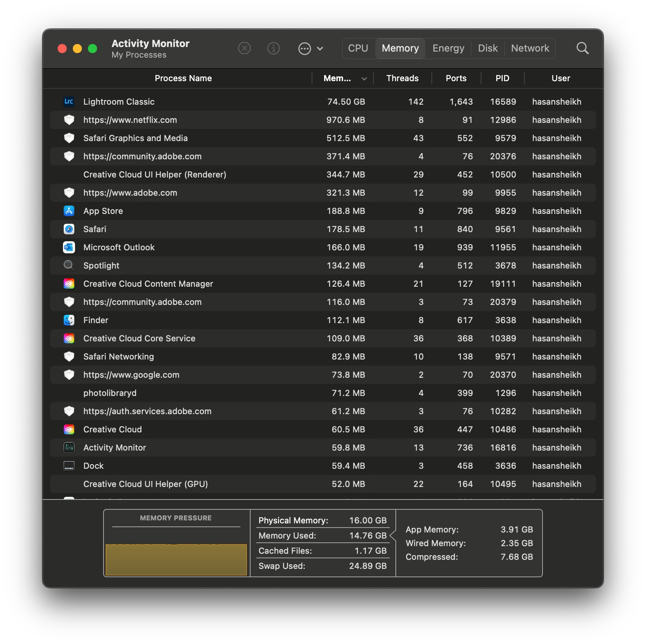Click the shield icon for https://www.netflix.com
Image resolution: width=646 pixels, height=644 pixels.
coord(69,120)
